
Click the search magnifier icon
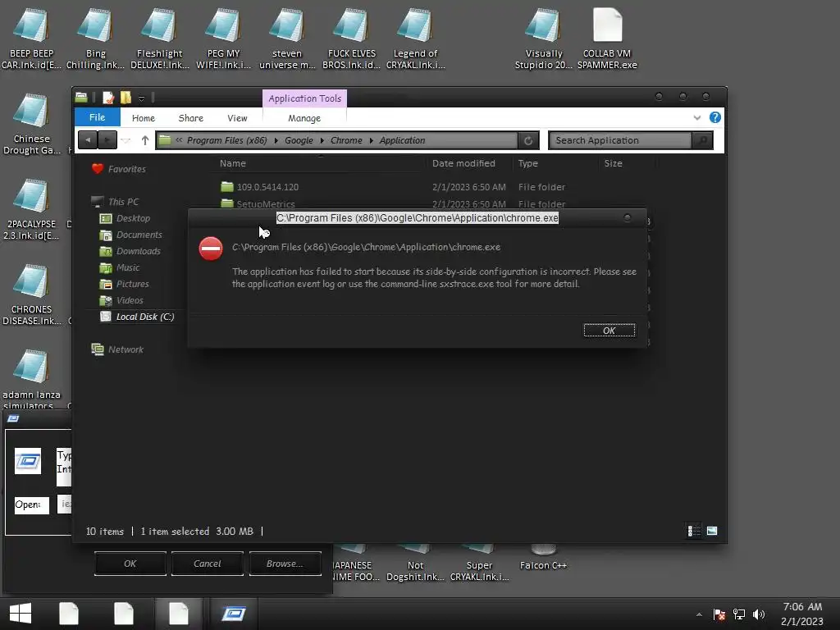click(x=702, y=140)
